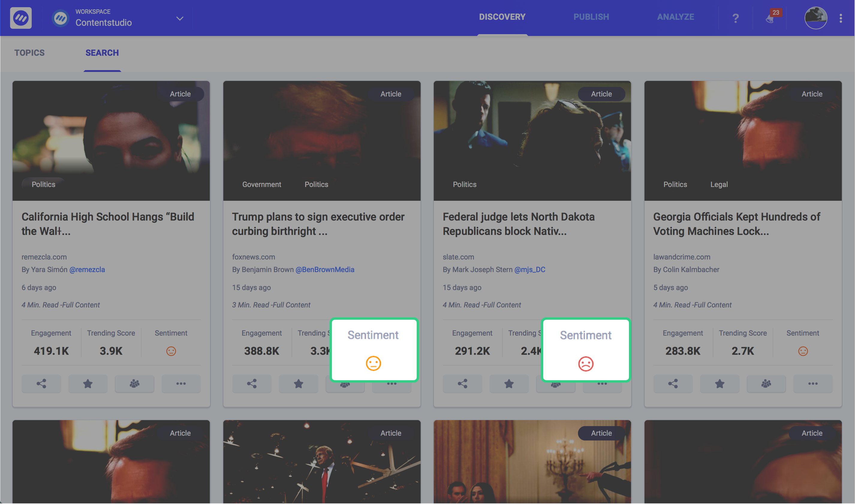
Task: Switch to the Discovery tab
Action: (502, 17)
